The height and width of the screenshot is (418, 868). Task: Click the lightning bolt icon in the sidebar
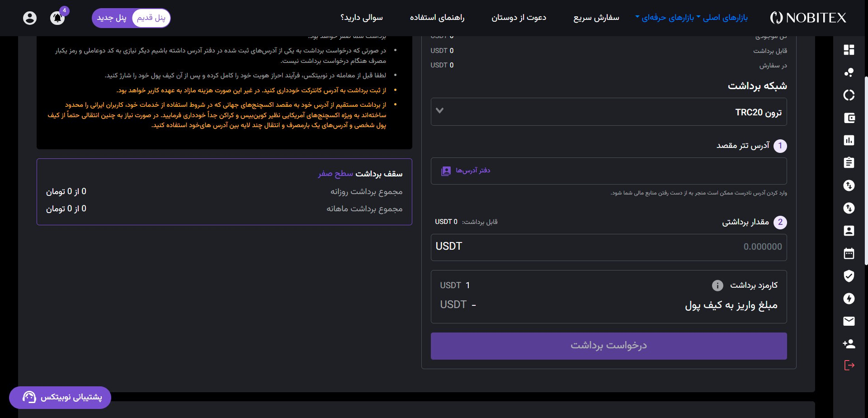coord(849,299)
